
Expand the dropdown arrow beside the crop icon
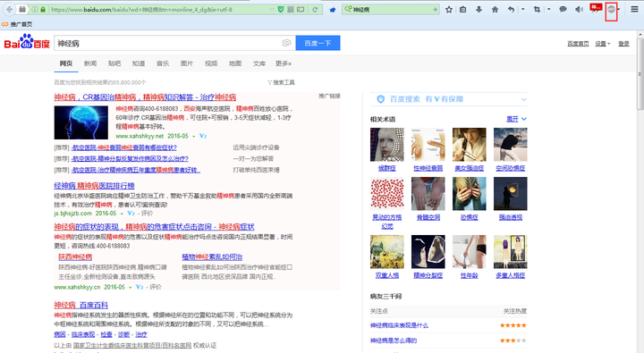click(x=548, y=9)
